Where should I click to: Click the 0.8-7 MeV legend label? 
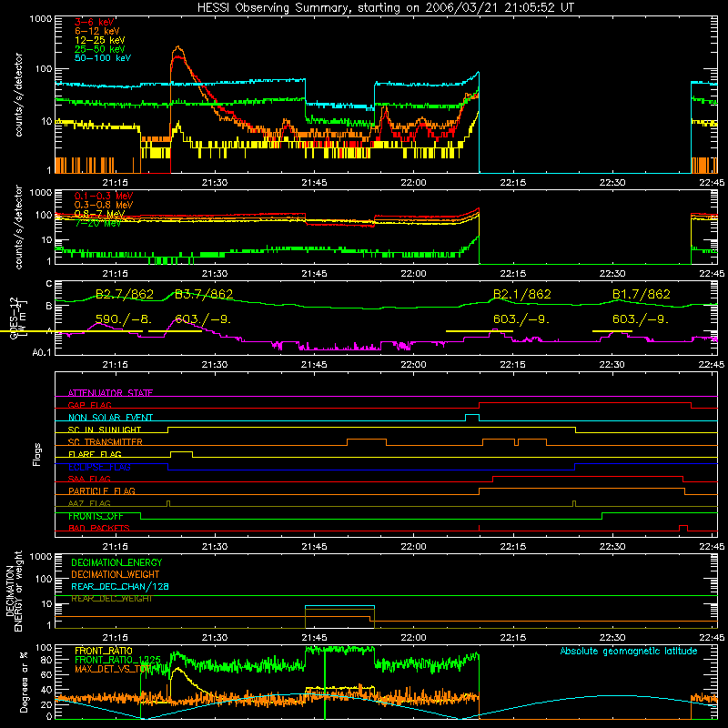click(99, 214)
